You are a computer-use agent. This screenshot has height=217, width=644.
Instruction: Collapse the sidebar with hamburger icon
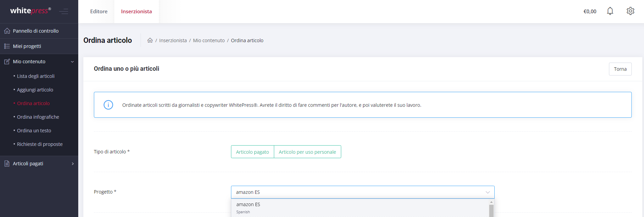coord(64,12)
